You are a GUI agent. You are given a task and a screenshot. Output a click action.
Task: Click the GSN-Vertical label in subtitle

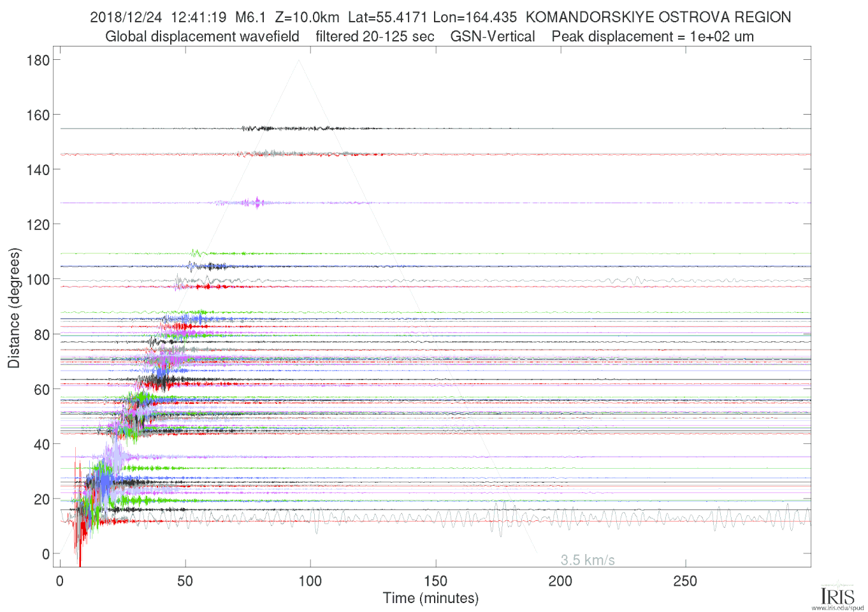493,36
